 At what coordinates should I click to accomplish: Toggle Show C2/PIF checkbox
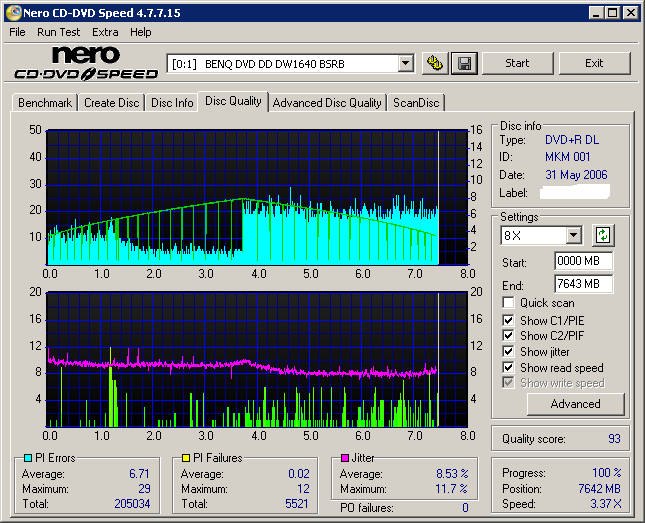[x=508, y=335]
